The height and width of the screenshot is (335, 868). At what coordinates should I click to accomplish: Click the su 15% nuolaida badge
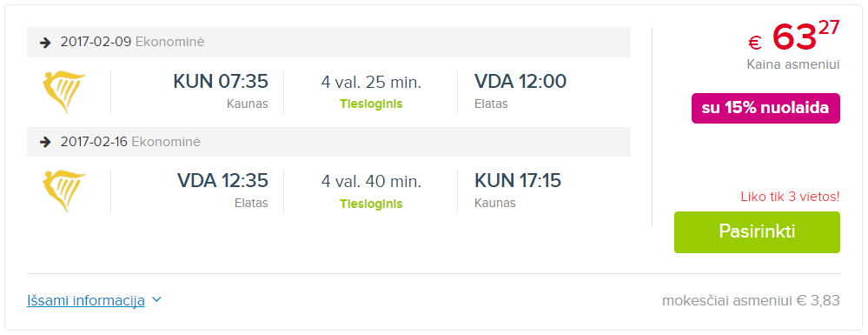click(765, 108)
